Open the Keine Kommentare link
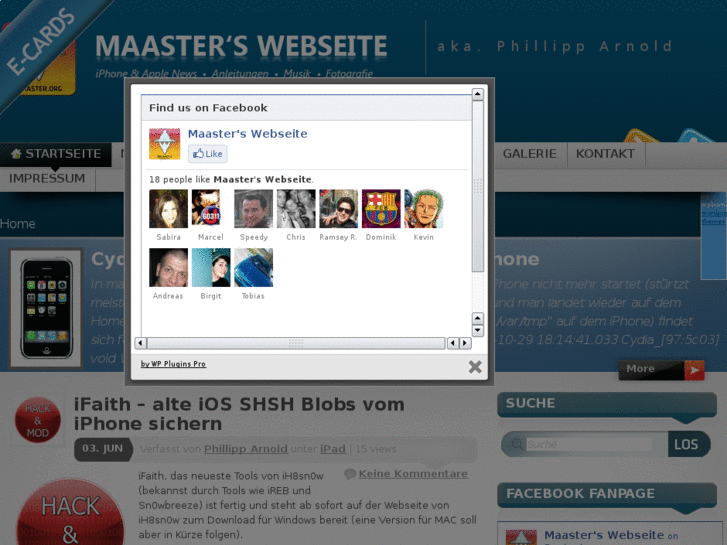The width and height of the screenshot is (727, 545). coord(413,474)
